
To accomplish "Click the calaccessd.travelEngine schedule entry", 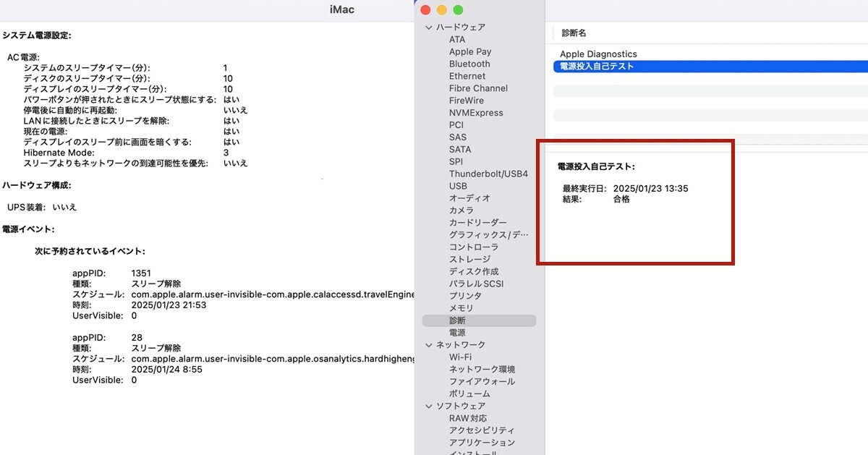I will pyautogui.click(x=273, y=295).
